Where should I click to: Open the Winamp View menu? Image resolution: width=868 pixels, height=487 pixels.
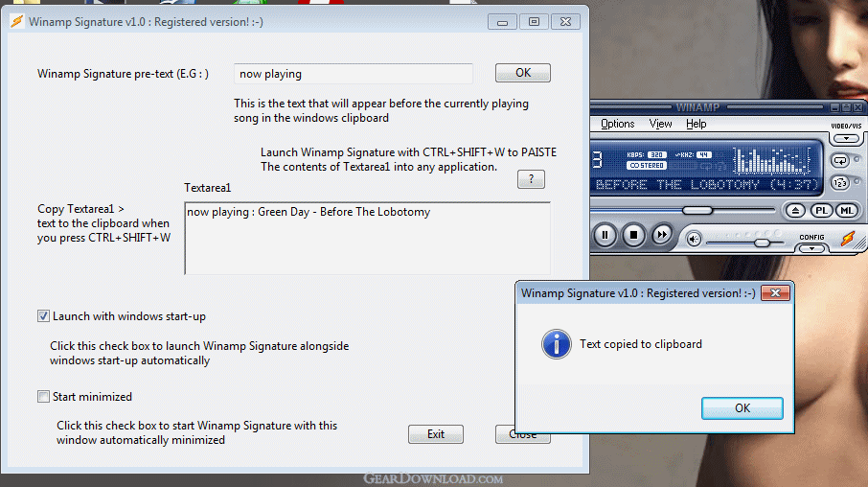pyautogui.click(x=660, y=124)
